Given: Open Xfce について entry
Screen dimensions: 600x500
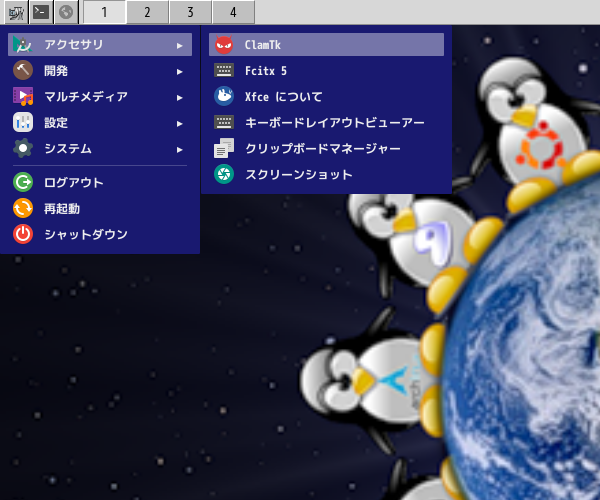Looking at the screenshot, I should point(326,96).
